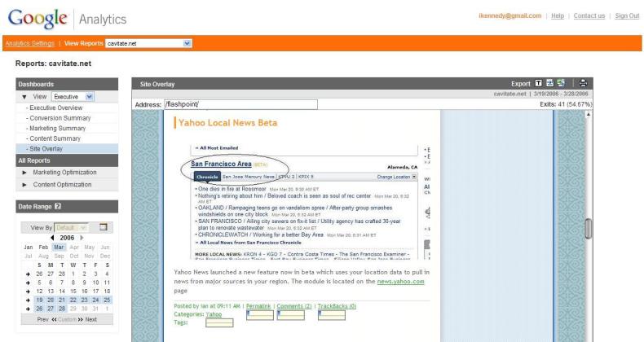Open Date Range help question icon
This screenshot has height=342, width=644.
click(58, 206)
